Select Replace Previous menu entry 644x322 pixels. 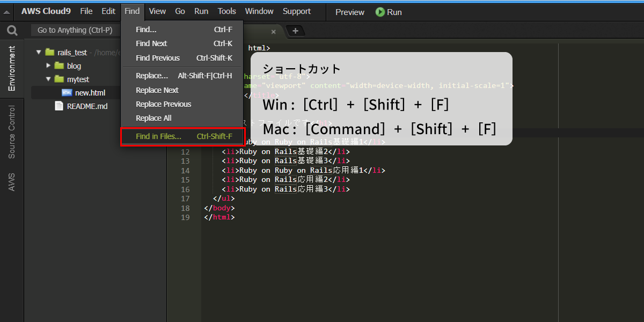182,104
